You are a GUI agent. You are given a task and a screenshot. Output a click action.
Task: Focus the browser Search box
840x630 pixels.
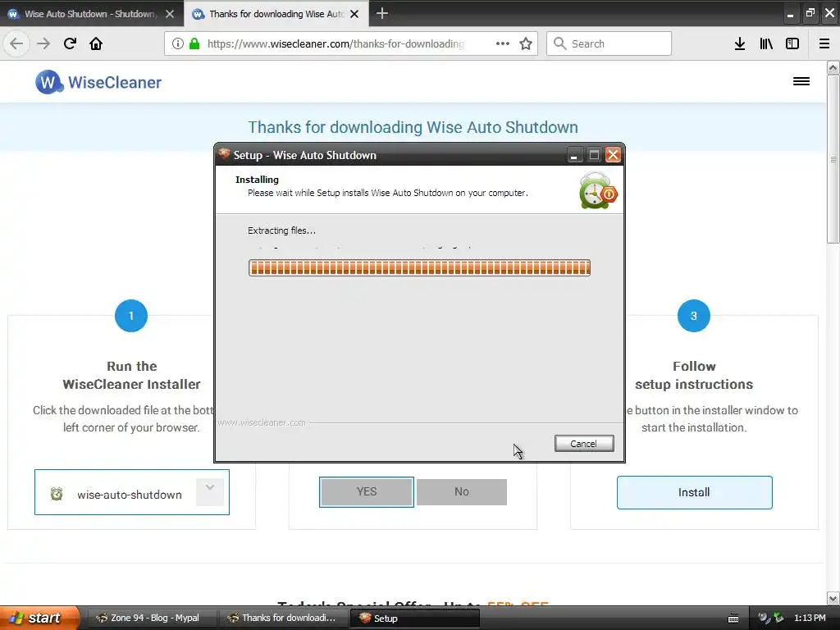click(609, 43)
